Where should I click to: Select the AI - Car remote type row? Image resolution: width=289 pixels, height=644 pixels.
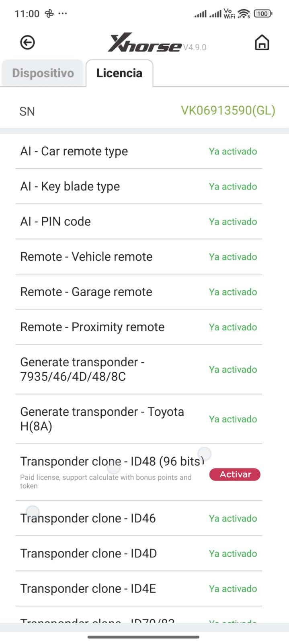74,151
